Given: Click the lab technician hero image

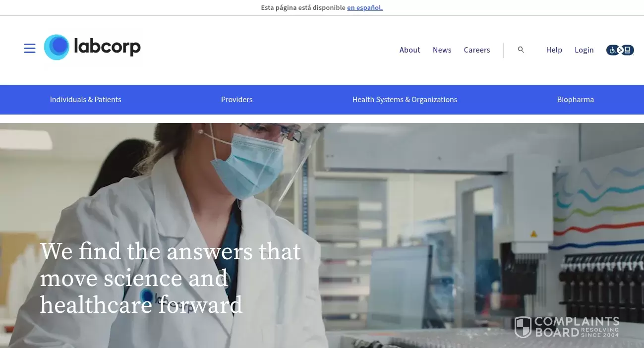Looking at the screenshot, I should click(322, 235).
